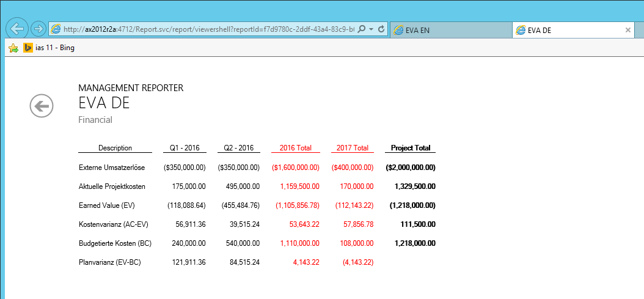644x299 pixels.
Task: Click the search magnifier icon in address bar
Action: 362,29
